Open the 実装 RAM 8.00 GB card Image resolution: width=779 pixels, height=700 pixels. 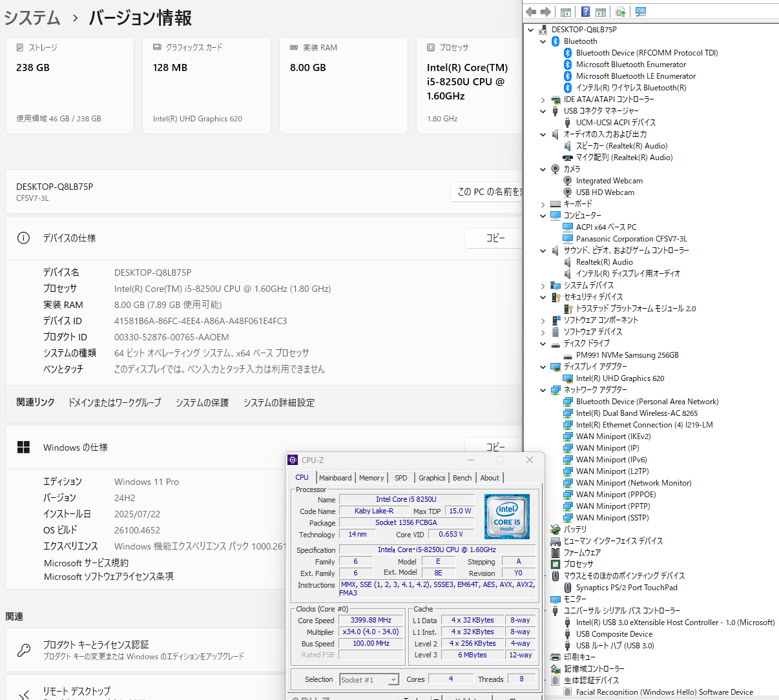click(344, 85)
